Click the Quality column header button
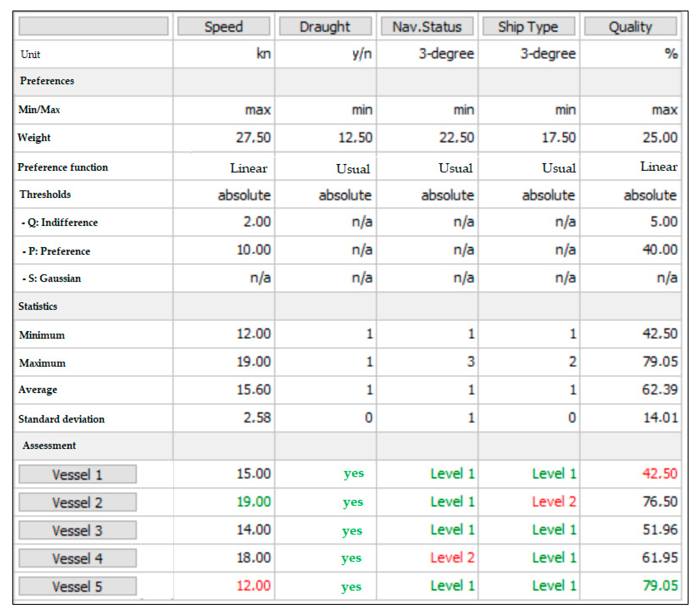The image size is (700, 616). (x=630, y=26)
